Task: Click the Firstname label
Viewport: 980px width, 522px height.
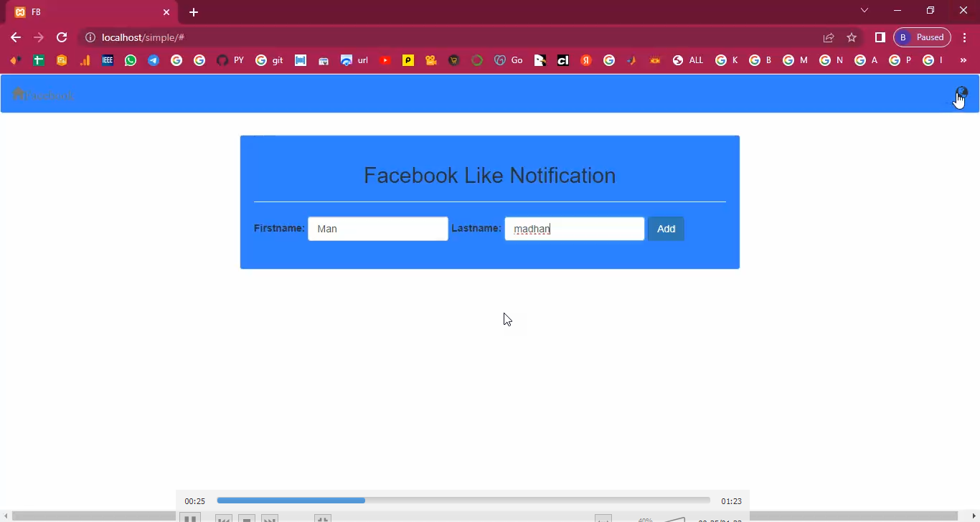Action: (x=279, y=228)
